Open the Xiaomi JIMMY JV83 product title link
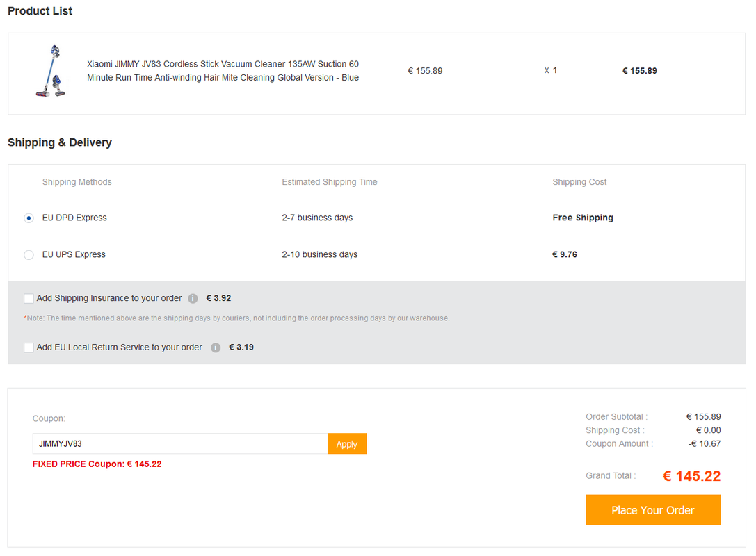The height and width of the screenshot is (556, 756). coord(223,71)
